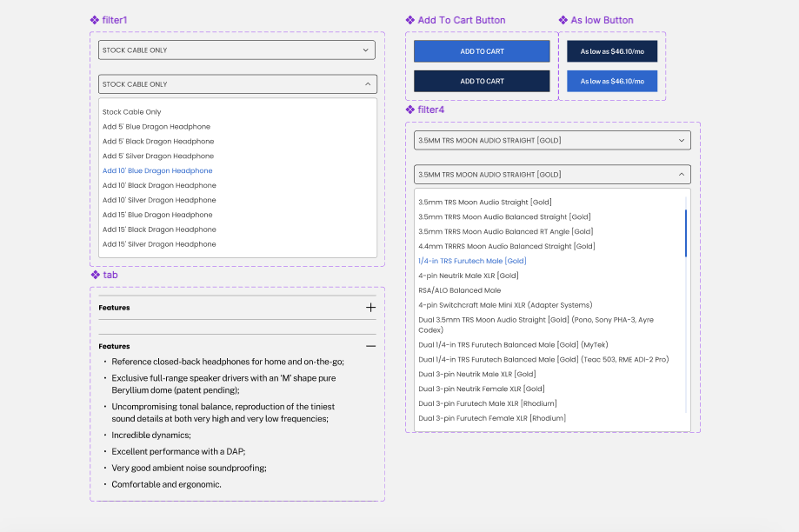Select Add 15' Blue Dragon Headphone
Viewport: 799px width, 532px height.
[x=157, y=215]
